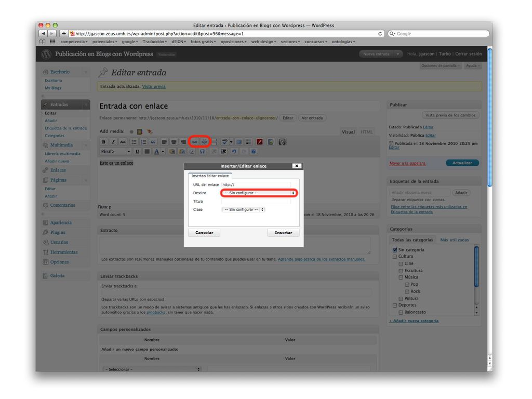Image resolution: width=532 pixels, height=399 pixels.
Task: Undo the last edit
Action: [234, 151]
